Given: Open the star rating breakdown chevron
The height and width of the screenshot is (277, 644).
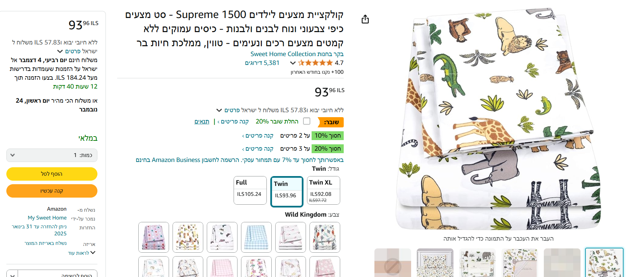Looking at the screenshot, I should (x=293, y=63).
